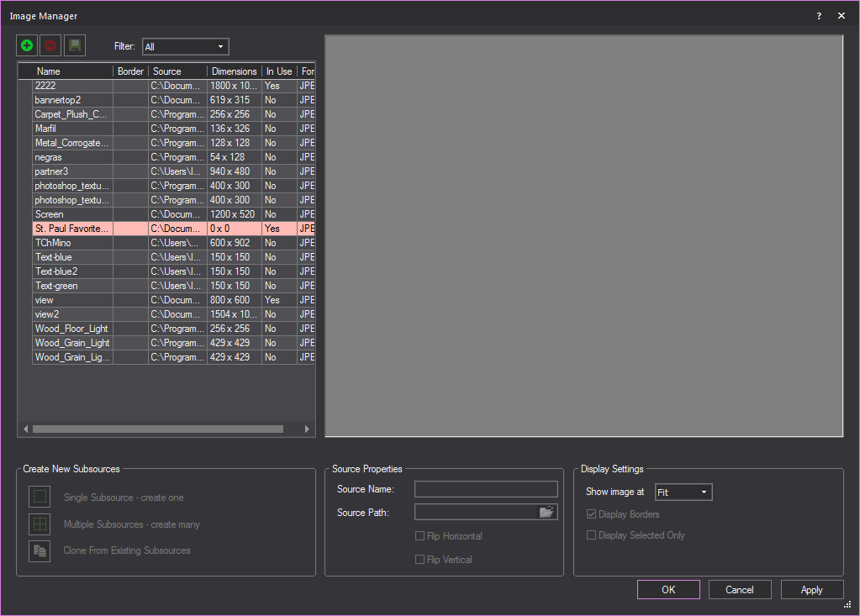Click the Apply button
Image resolution: width=860 pixels, height=616 pixels.
coord(811,589)
